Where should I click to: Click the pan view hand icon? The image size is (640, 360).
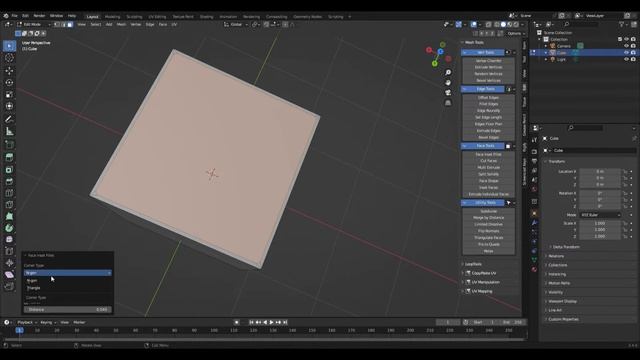[448, 82]
